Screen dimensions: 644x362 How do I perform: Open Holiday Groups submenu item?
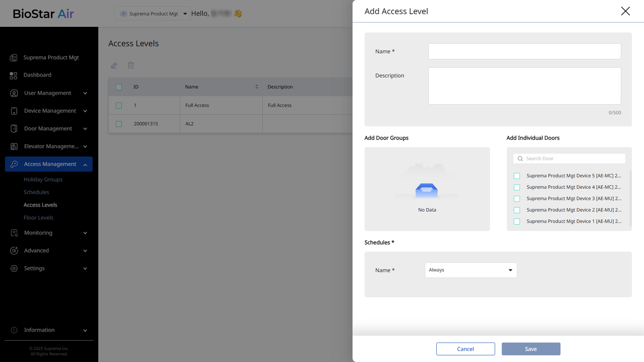tap(43, 179)
